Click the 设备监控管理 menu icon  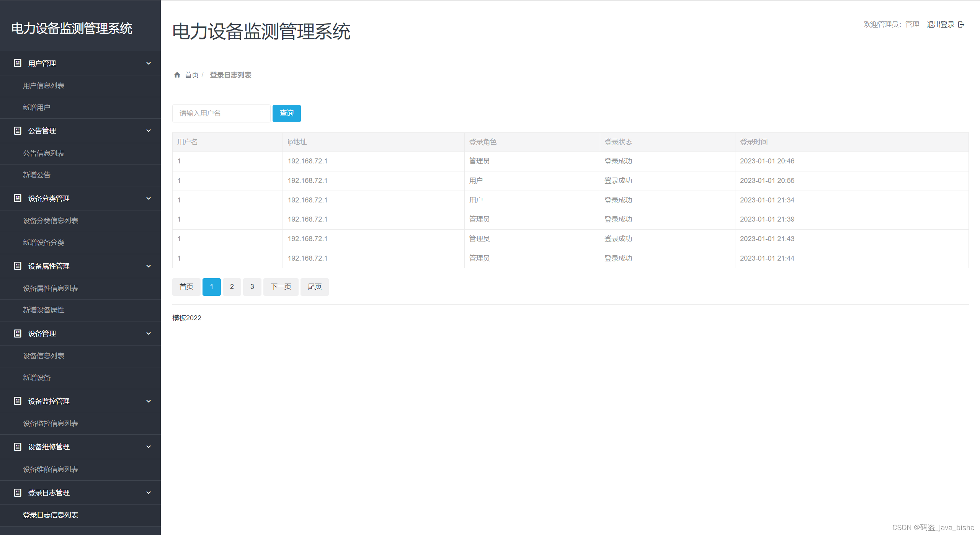pos(18,401)
